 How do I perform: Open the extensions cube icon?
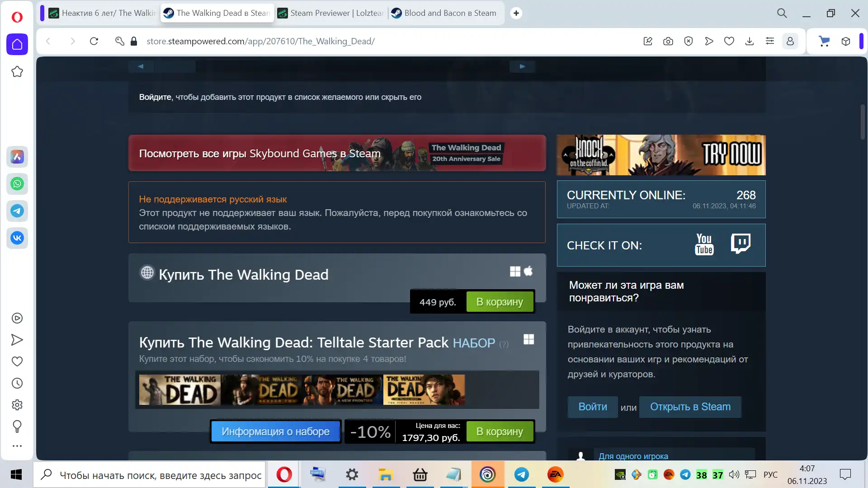point(846,41)
